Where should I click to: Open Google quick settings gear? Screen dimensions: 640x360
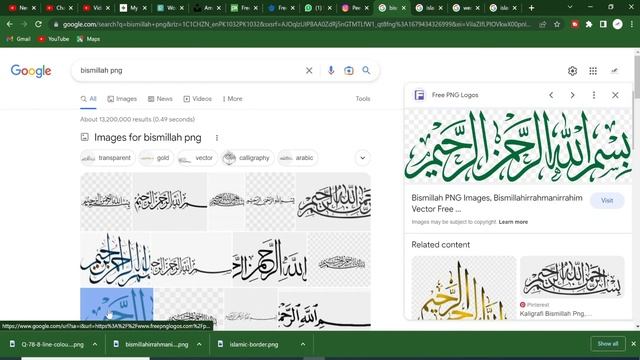(x=572, y=71)
